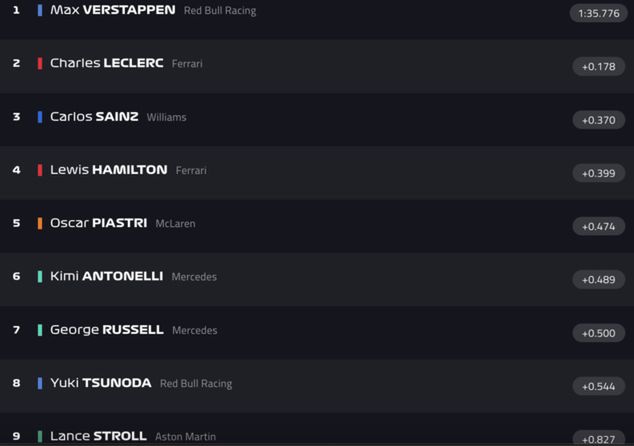The width and height of the screenshot is (634, 446).
Task: Select Carlos Sainz in the results list
Action: coord(94,117)
